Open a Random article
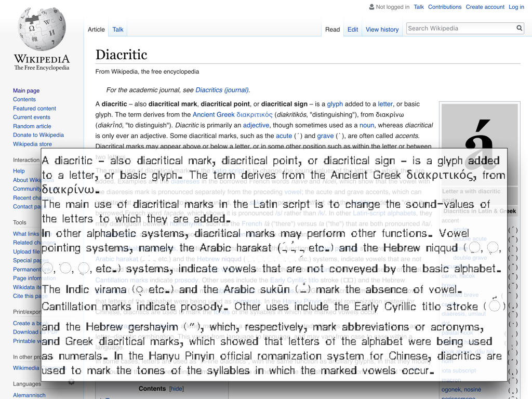Screen dimensions: 532x399 point(32,126)
